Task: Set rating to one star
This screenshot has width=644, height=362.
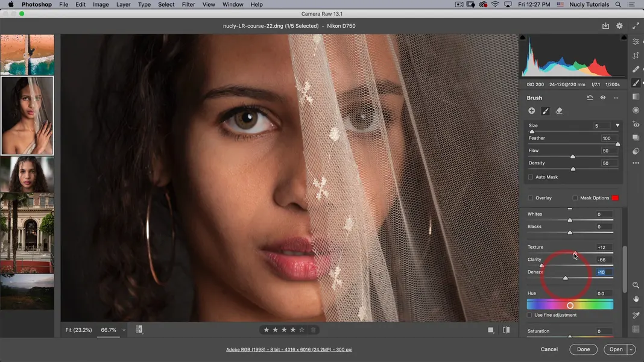Action: pos(266,329)
